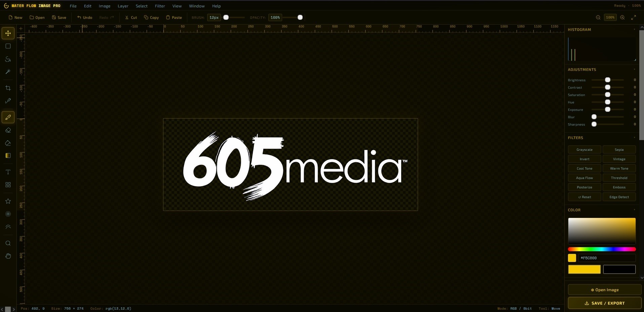Click the star shape tool icon
The width and height of the screenshot is (644, 312).
point(8,201)
